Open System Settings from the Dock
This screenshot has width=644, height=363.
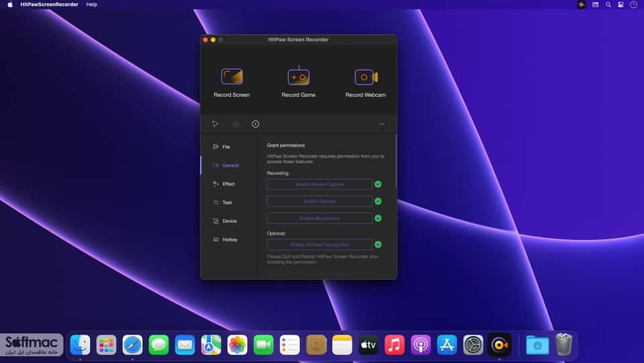[x=473, y=344]
